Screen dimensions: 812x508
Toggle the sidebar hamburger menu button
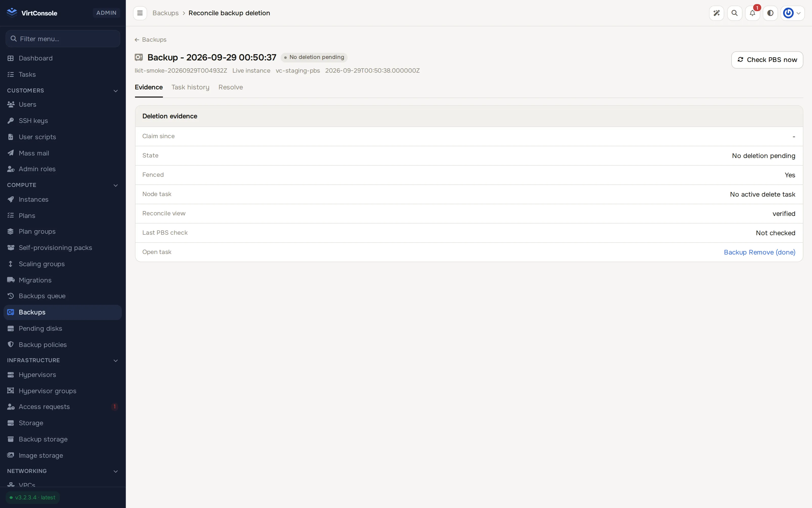pyautogui.click(x=140, y=13)
